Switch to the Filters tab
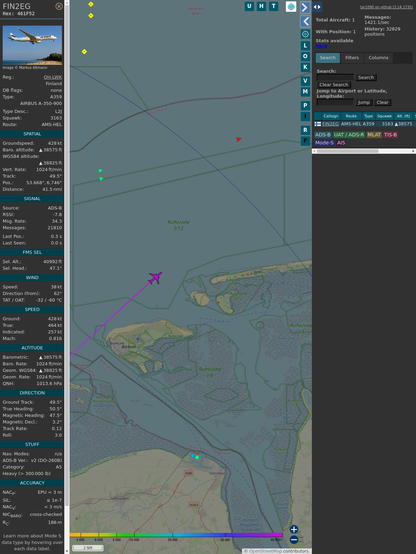 352,58
